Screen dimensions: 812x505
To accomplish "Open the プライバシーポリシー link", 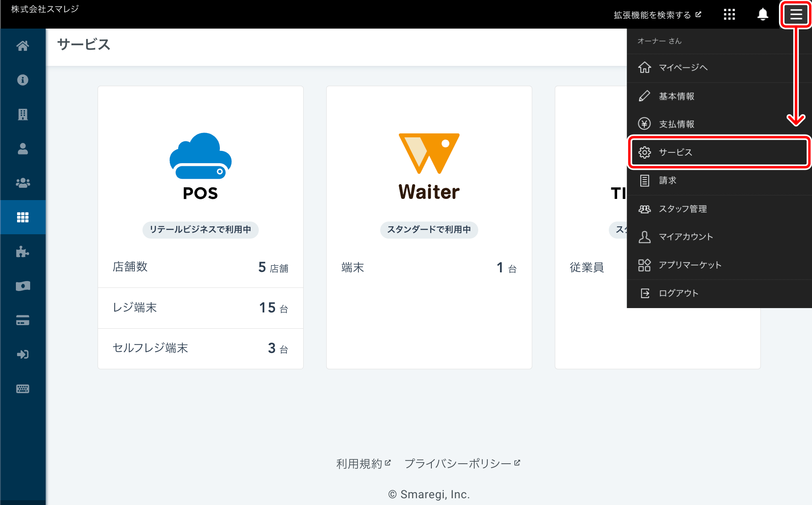I will (462, 464).
